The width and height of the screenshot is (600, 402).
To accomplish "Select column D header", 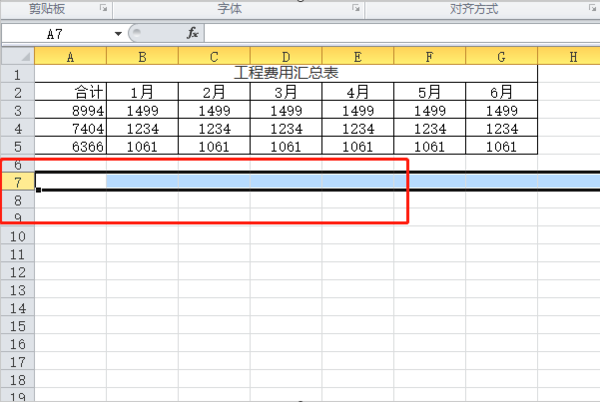I will pyautogui.click(x=286, y=57).
